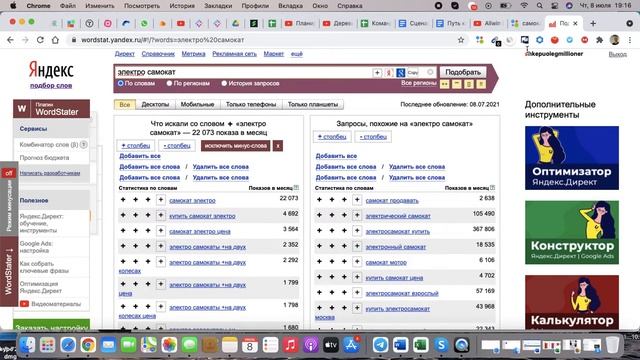The height and width of the screenshot is (360, 640).
Task: Open the 'Оптимизатор Яндекс.Директ' banner
Action: click(x=572, y=158)
